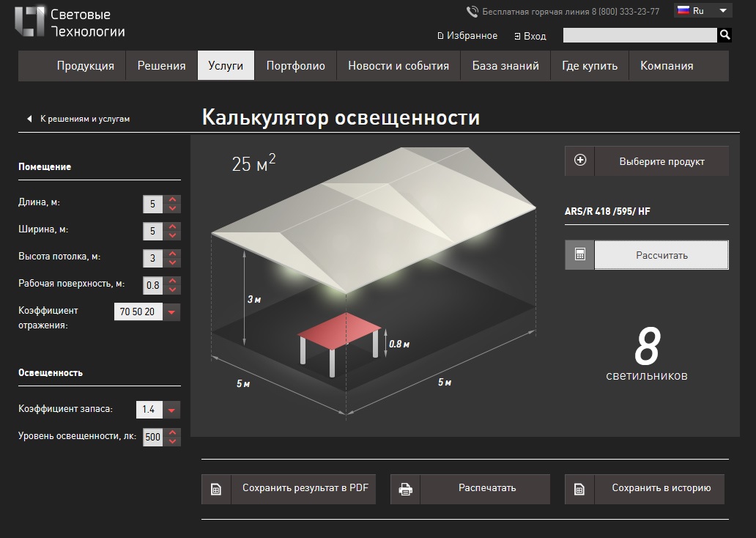This screenshot has height=538, width=756.
Task: Click the back arrow near К решениям и услугам
Action: click(29, 119)
